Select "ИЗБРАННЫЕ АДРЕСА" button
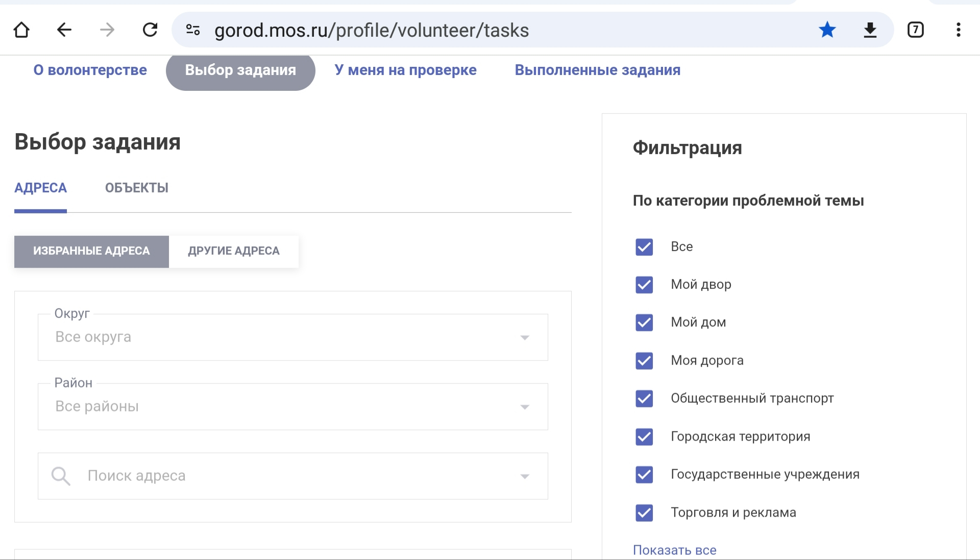Image resolution: width=980 pixels, height=560 pixels. coord(91,251)
